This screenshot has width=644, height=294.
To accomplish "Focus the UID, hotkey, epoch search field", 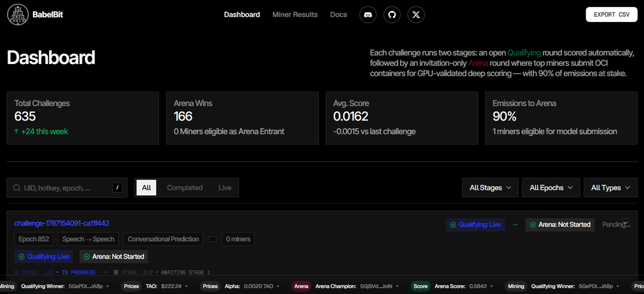I will click(67, 188).
